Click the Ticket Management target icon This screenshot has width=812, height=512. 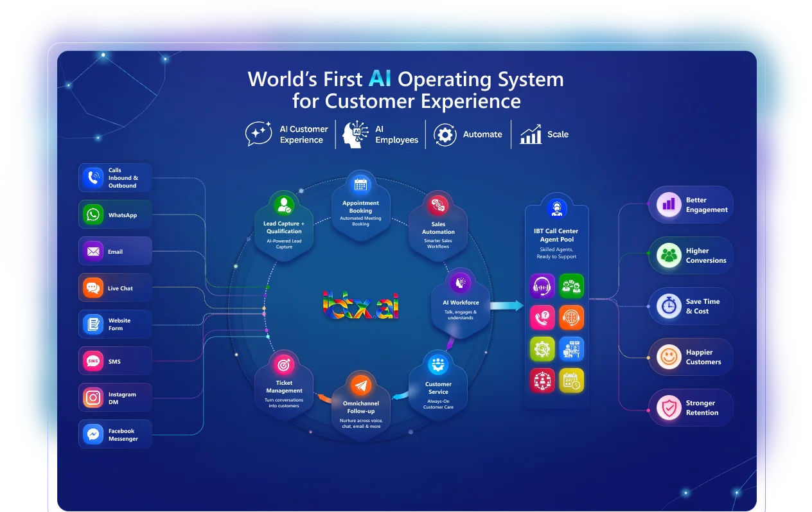284,365
